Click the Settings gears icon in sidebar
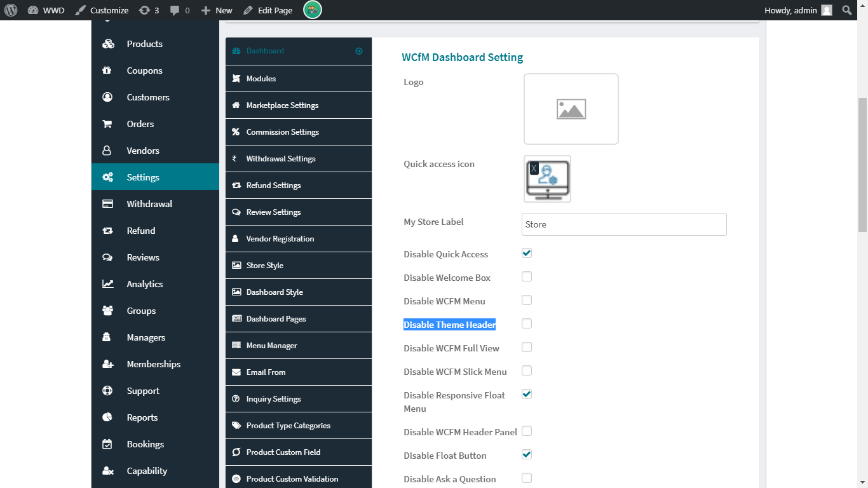The height and width of the screenshot is (488, 868). pyautogui.click(x=108, y=177)
